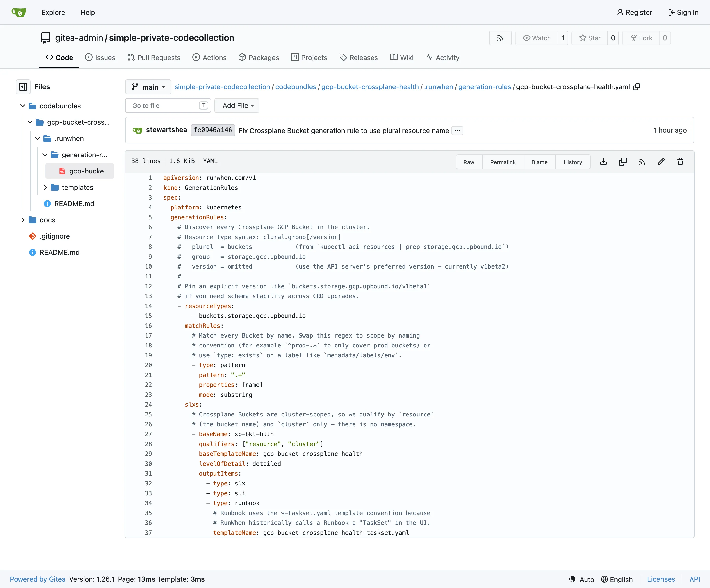Collapse the generation-r... folder
The image size is (710, 588).
pos(45,155)
